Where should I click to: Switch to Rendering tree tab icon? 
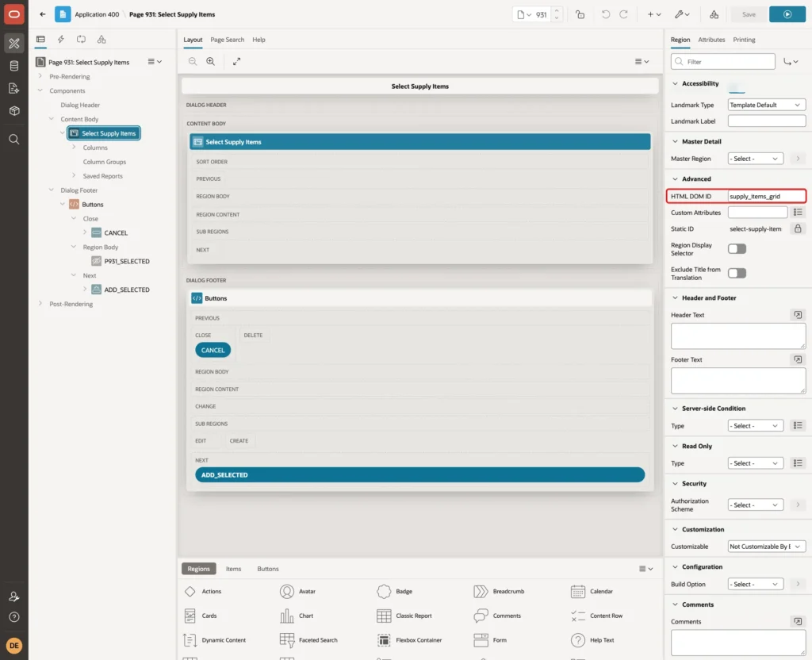40,40
